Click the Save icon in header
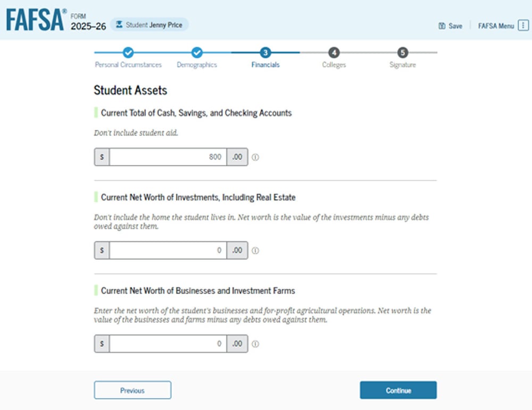532x410 pixels. pyautogui.click(x=442, y=26)
